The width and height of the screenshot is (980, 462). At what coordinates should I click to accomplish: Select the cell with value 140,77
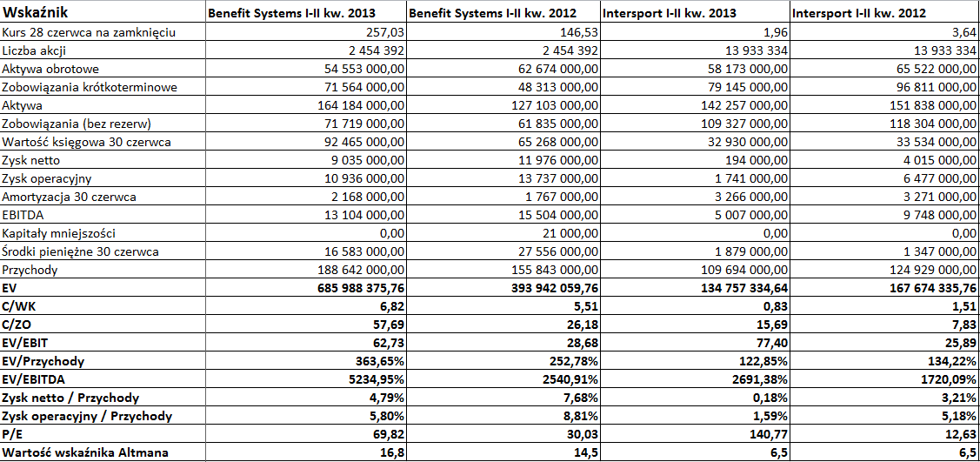click(694, 434)
